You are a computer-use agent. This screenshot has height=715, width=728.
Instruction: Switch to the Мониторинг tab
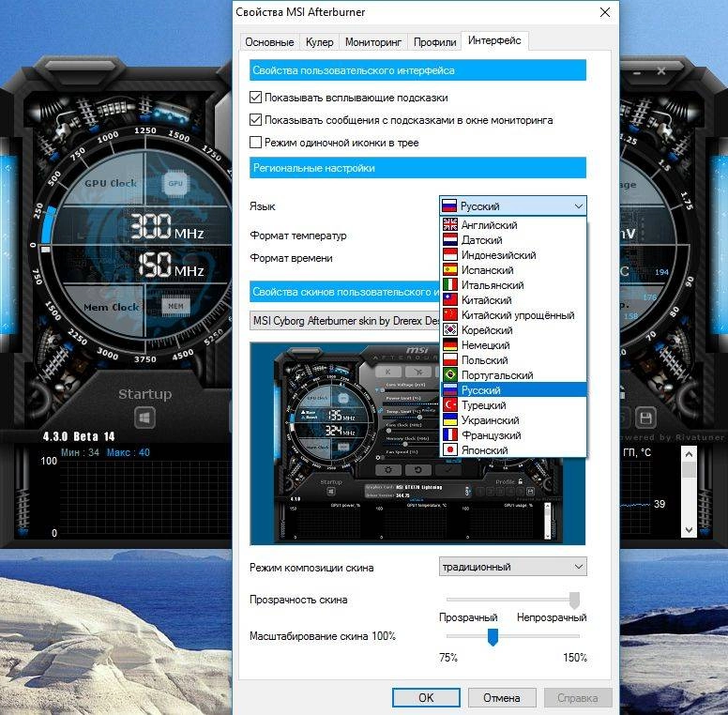[373, 42]
